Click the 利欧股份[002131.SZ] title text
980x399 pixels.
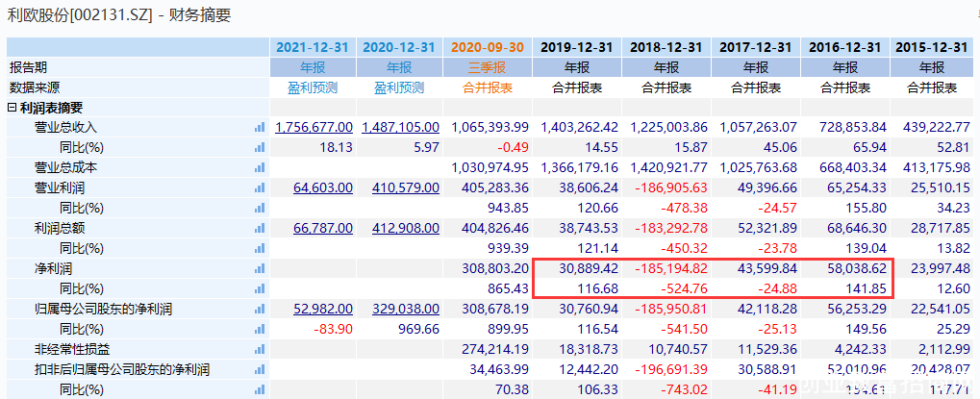click(x=80, y=15)
